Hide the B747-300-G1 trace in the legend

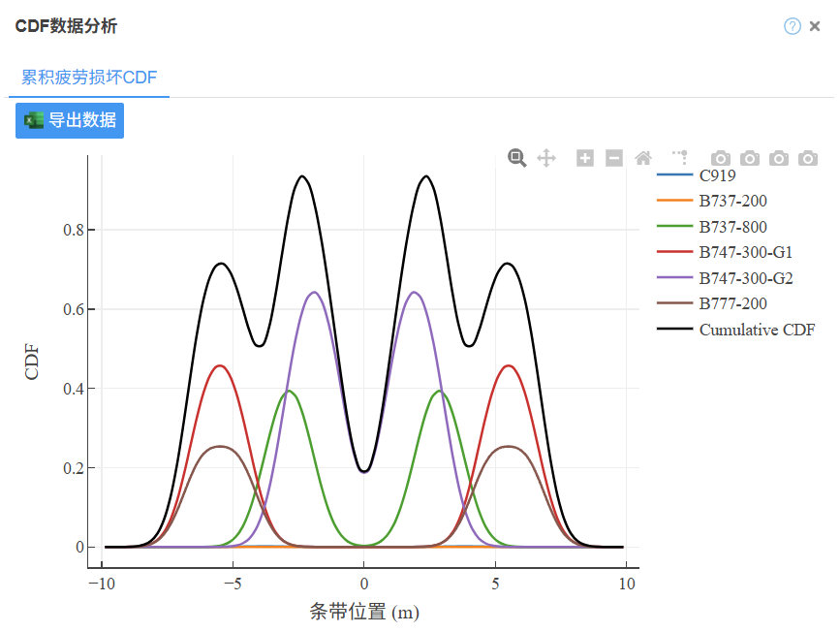pos(746,253)
